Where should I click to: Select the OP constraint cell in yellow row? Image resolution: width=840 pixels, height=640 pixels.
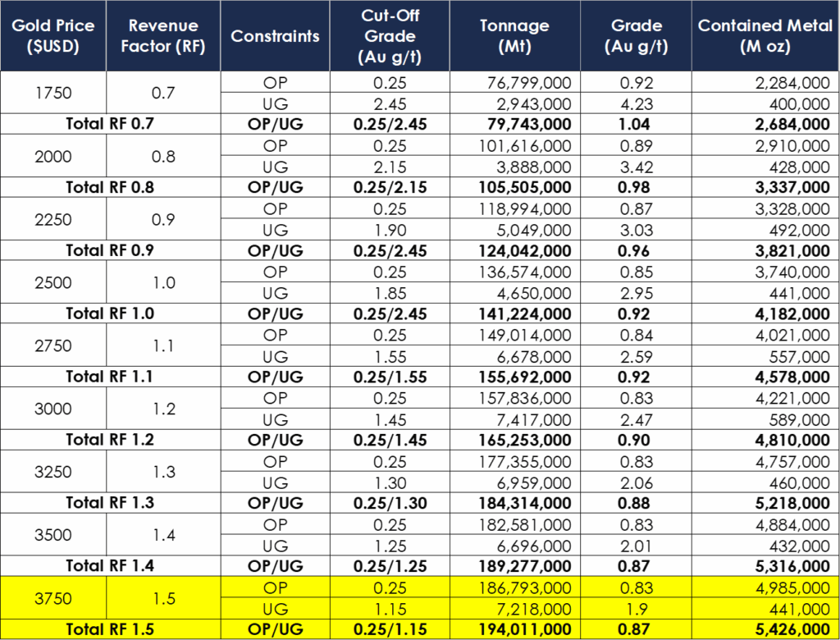point(276,587)
